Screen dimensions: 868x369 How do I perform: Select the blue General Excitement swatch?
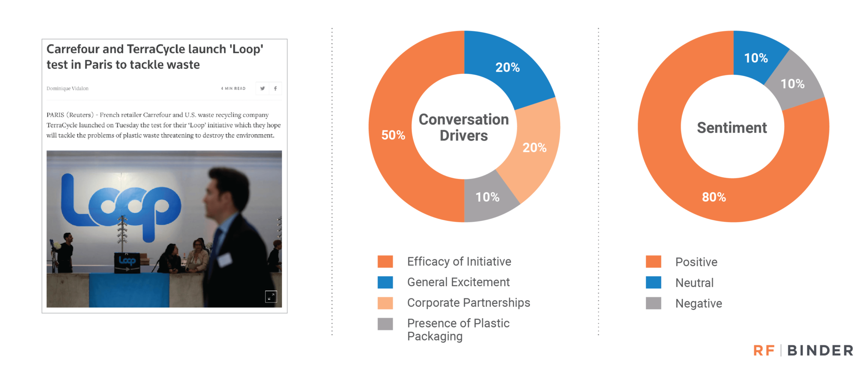coord(385,282)
